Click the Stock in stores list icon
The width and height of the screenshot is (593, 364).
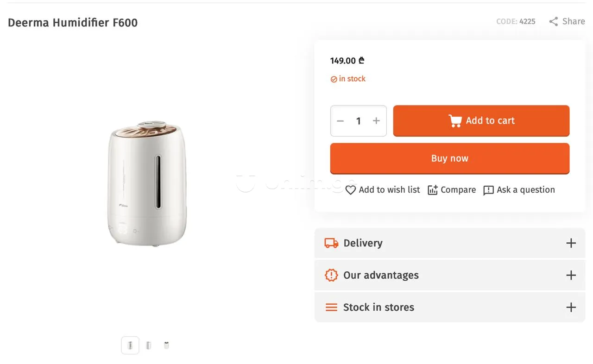point(331,307)
